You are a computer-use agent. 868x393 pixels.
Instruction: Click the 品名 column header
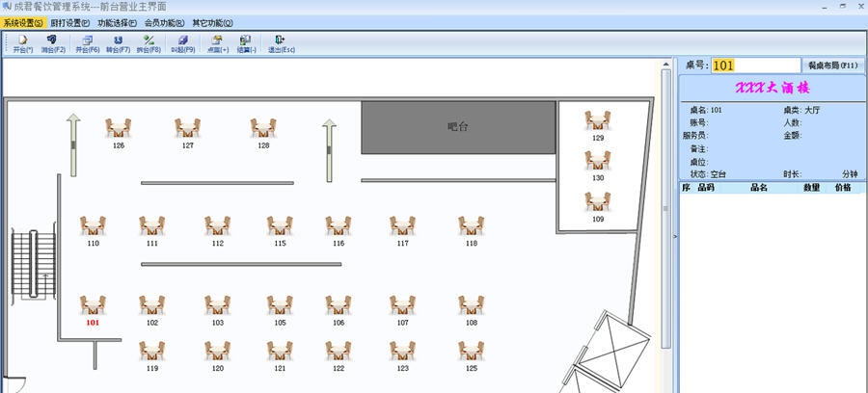(758, 188)
